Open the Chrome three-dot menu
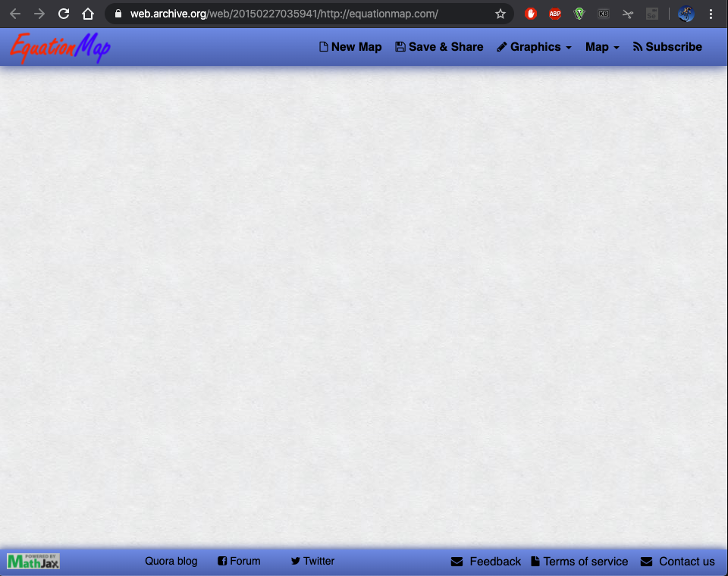This screenshot has height=576, width=728. tap(711, 14)
